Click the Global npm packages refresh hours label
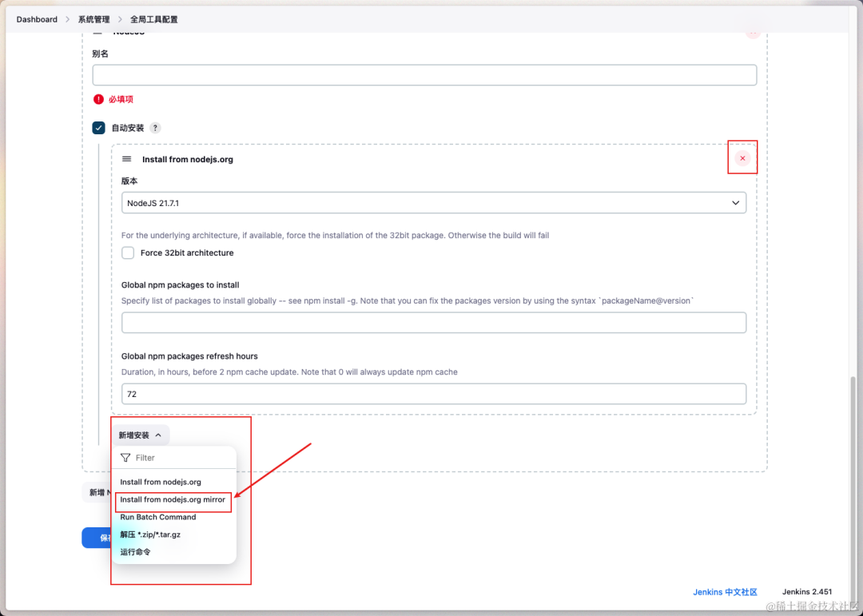The image size is (863, 616). [189, 356]
